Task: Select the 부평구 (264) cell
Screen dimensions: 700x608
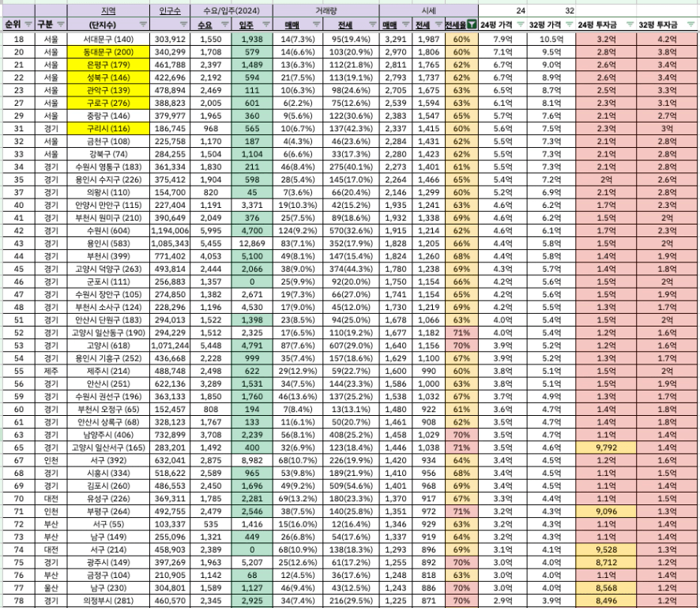Action: tap(108, 512)
